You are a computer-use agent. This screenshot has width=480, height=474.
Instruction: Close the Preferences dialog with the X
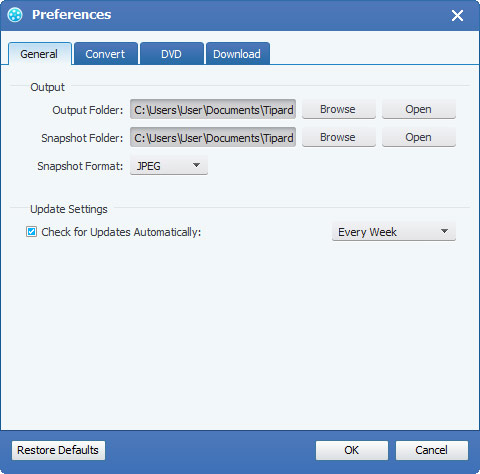click(x=457, y=15)
